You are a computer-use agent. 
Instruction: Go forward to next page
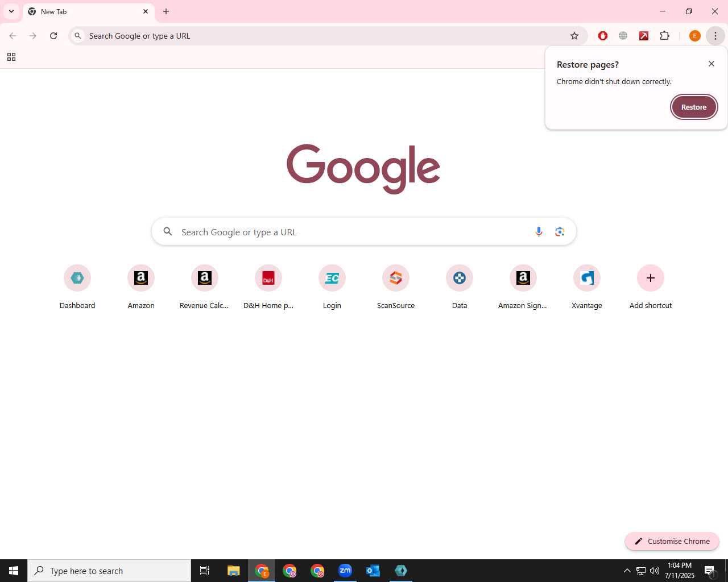(33, 36)
